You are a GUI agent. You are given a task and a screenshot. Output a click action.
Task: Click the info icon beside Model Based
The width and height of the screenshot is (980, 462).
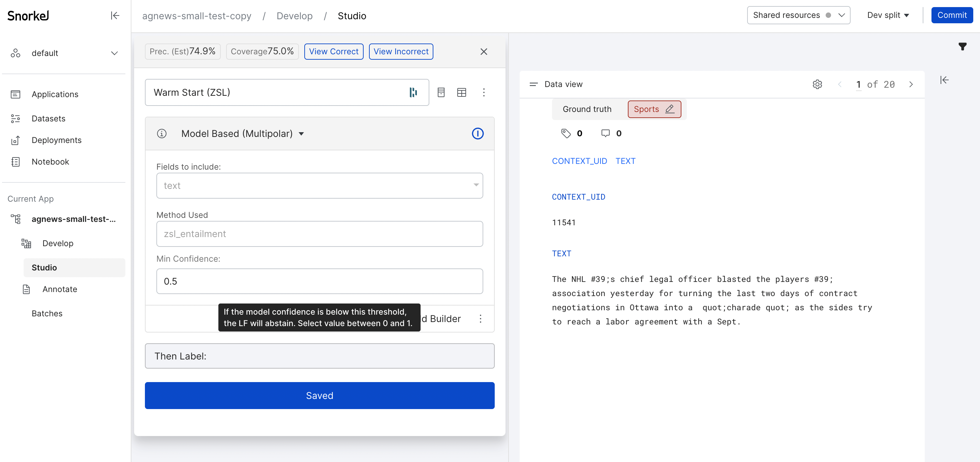tap(162, 134)
